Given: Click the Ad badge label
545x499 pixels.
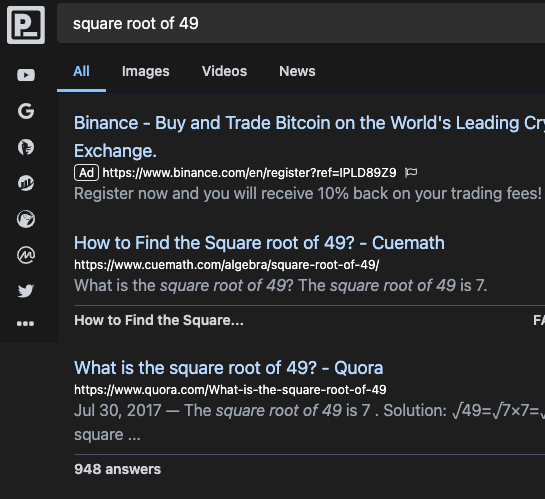Looking at the screenshot, I should pyautogui.click(x=87, y=173).
